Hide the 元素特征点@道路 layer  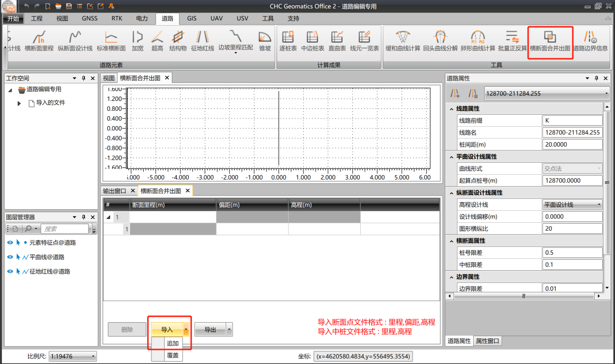point(10,243)
